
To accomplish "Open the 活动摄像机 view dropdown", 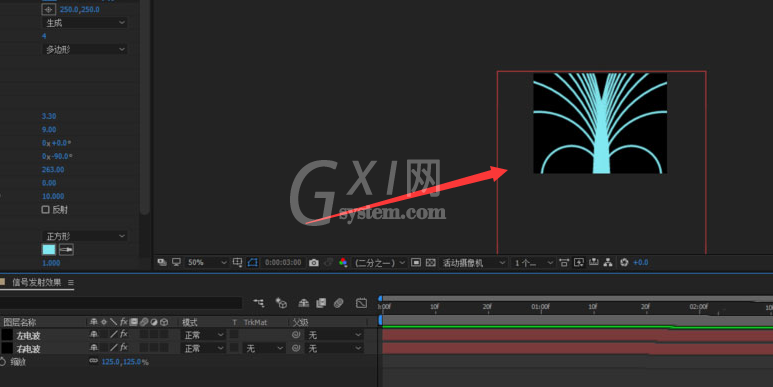I will [x=473, y=263].
